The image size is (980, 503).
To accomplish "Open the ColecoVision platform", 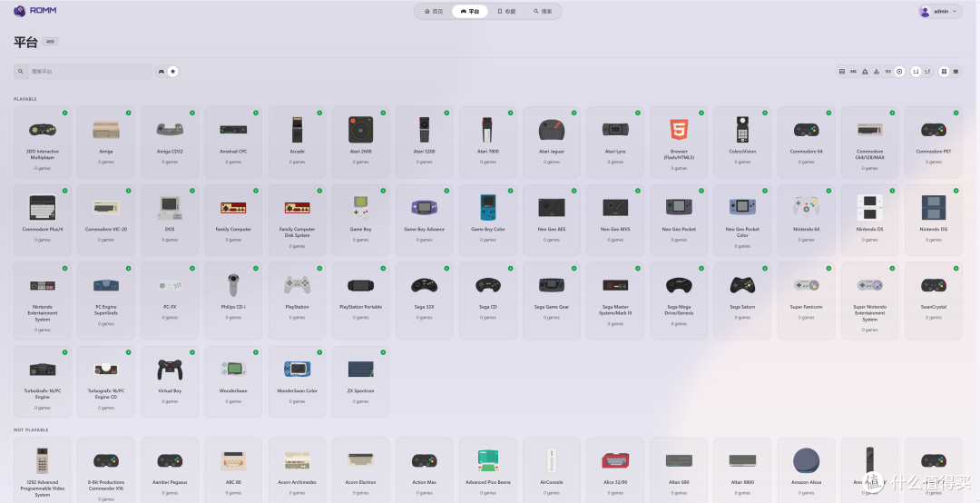I will (x=742, y=142).
